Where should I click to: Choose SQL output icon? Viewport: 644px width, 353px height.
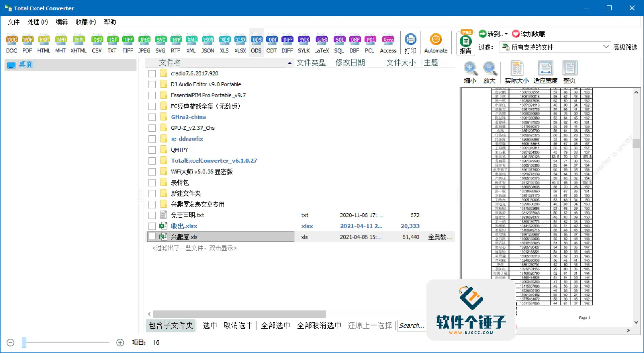click(x=339, y=43)
